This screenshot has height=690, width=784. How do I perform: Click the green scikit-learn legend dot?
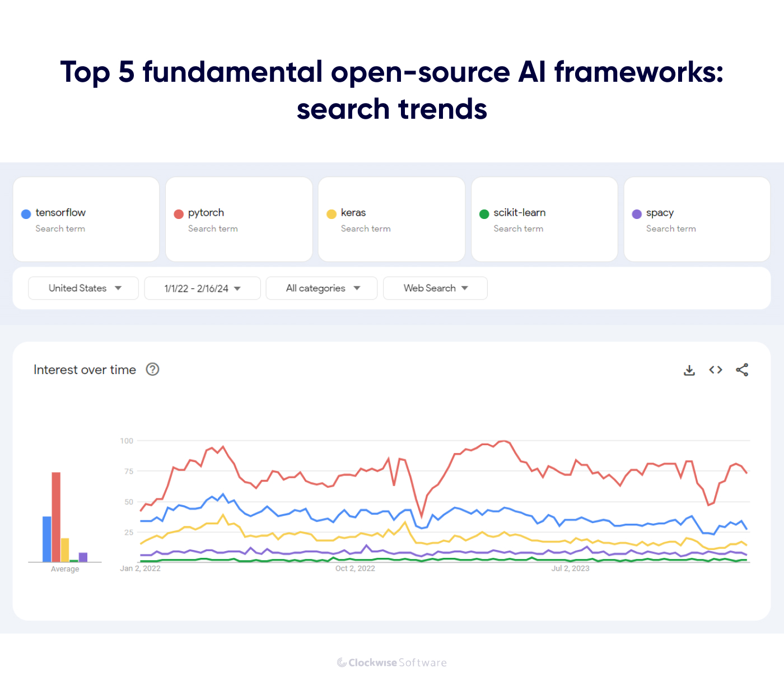(x=484, y=213)
